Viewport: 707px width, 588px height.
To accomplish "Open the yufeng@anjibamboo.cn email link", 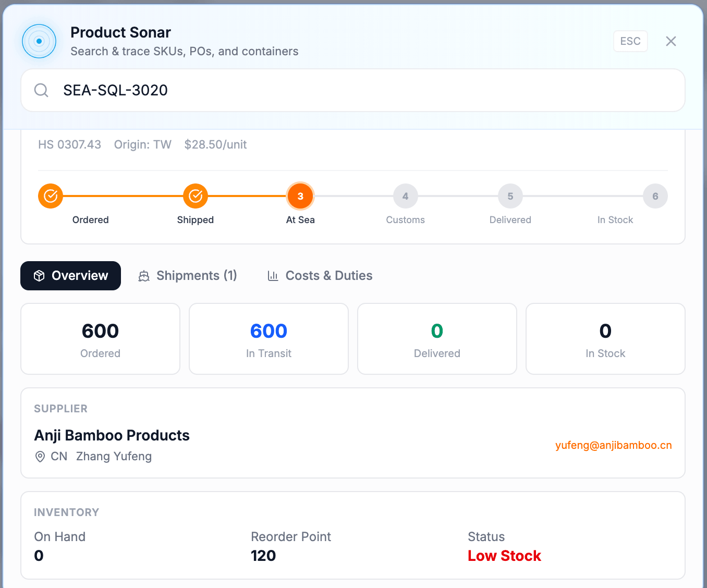I will 614,445.
